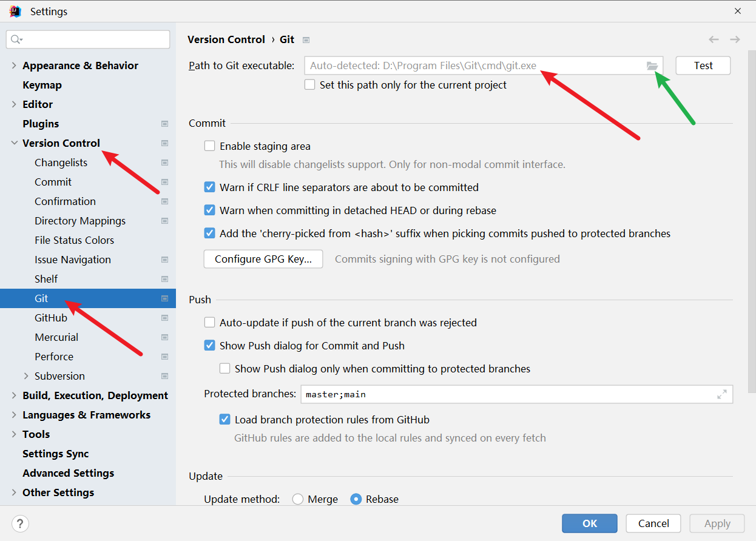This screenshot has width=756, height=541.
Task: Click project settings icon beside Directory Mappings
Action: pyautogui.click(x=164, y=221)
